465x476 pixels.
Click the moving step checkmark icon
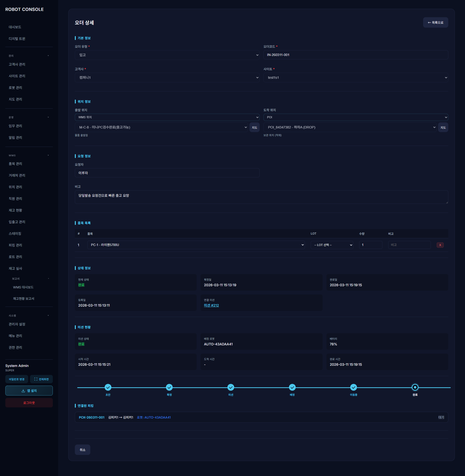pos(353,387)
